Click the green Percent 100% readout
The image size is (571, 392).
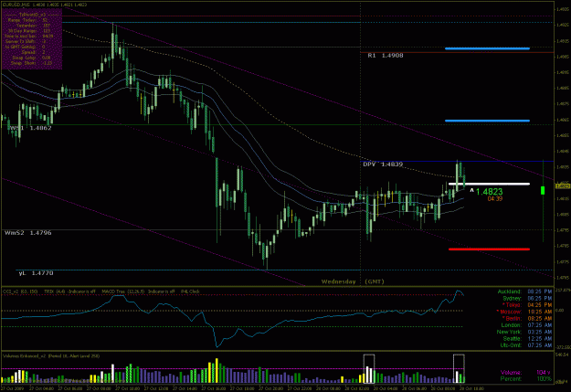point(527,379)
